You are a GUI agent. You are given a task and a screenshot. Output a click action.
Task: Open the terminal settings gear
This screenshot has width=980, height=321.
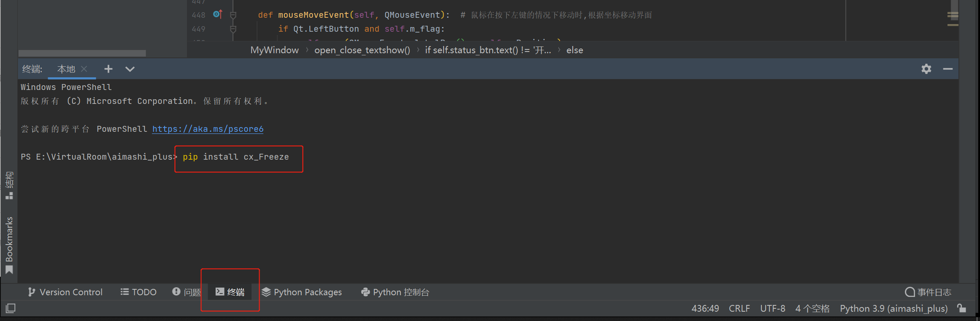coord(926,69)
